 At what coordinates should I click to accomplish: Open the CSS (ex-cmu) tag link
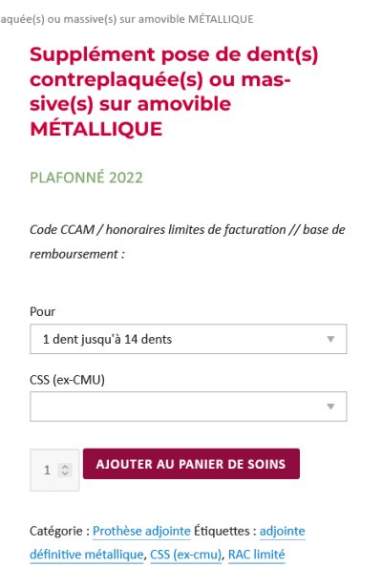[185, 555]
